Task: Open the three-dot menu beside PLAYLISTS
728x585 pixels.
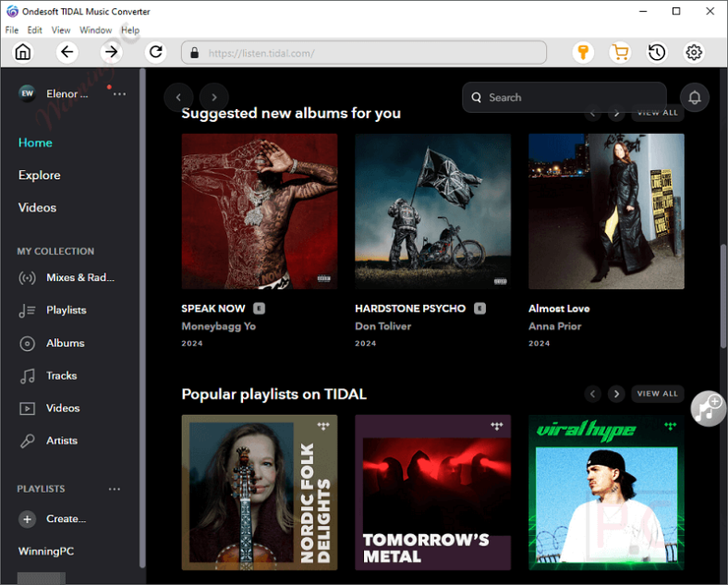Action: (x=115, y=489)
